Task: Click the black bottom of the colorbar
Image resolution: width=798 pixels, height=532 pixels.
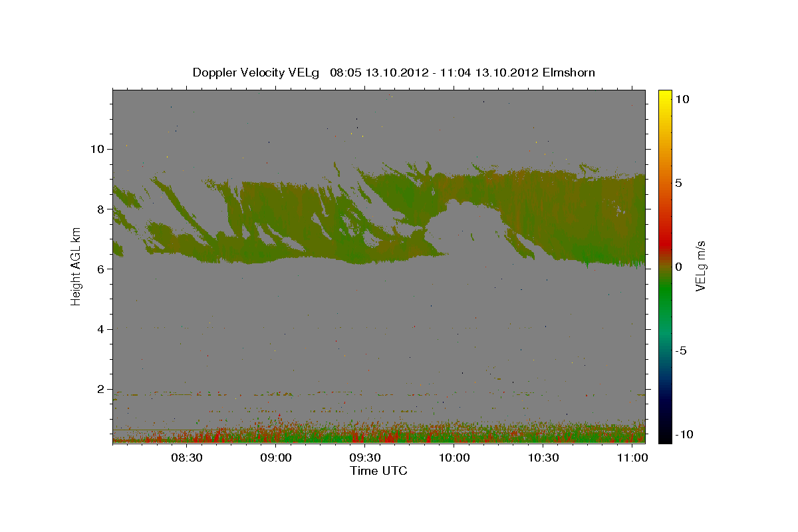Action: coord(664,436)
